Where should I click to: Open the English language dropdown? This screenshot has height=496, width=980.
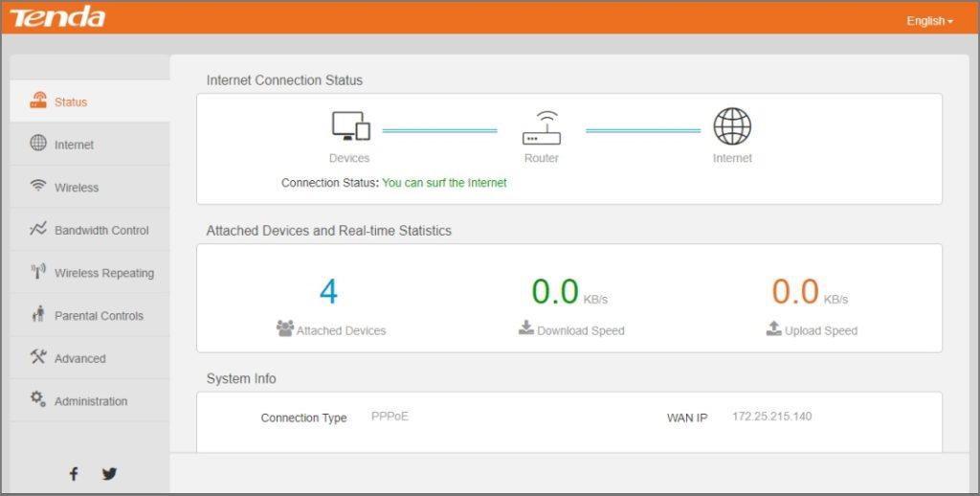pyautogui.click(x=930, y=21)
